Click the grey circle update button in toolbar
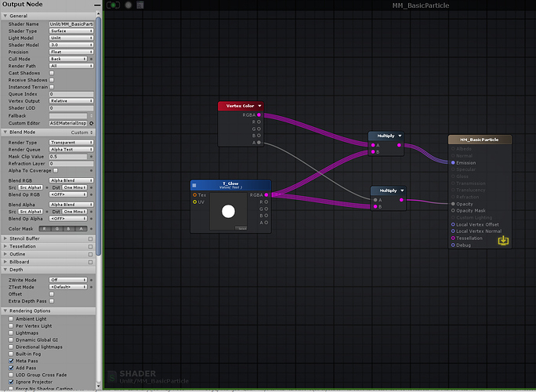Screen dimensions: 536x392 point(129,5)
